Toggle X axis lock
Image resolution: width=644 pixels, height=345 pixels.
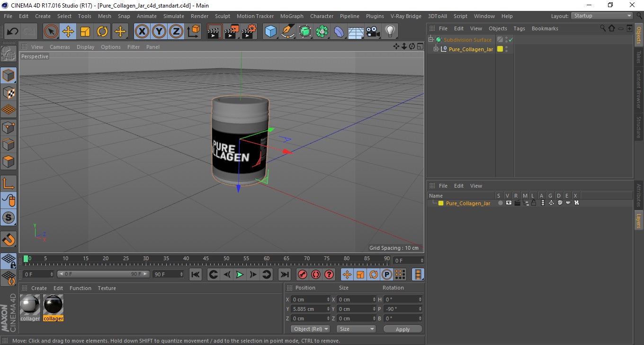point(142,32)
